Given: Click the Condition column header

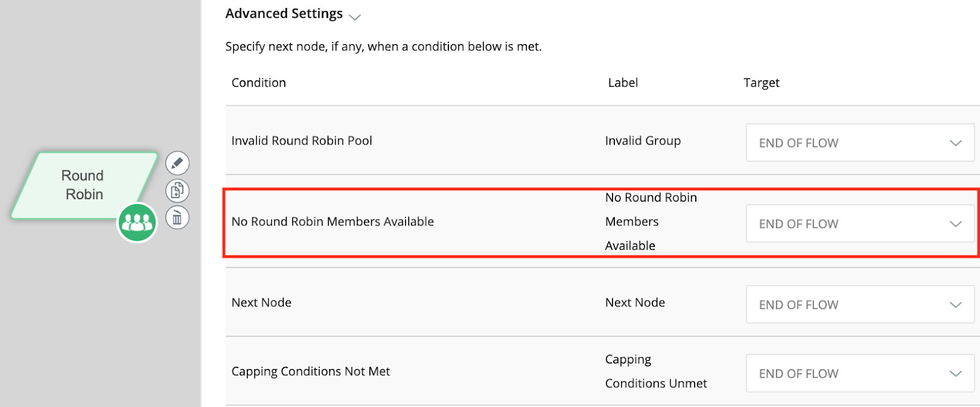Looking at the screenshot, I should click(x=258, y=83).
